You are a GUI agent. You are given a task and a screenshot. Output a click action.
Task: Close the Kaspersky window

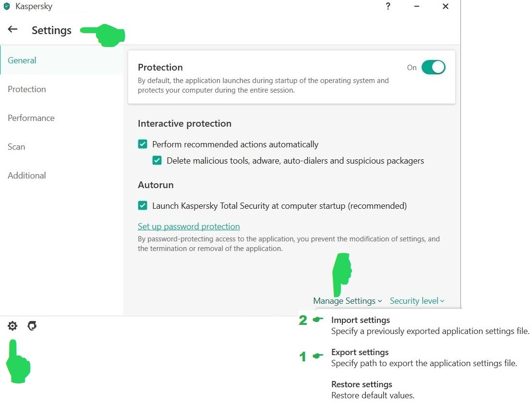(x=446, y=6)
